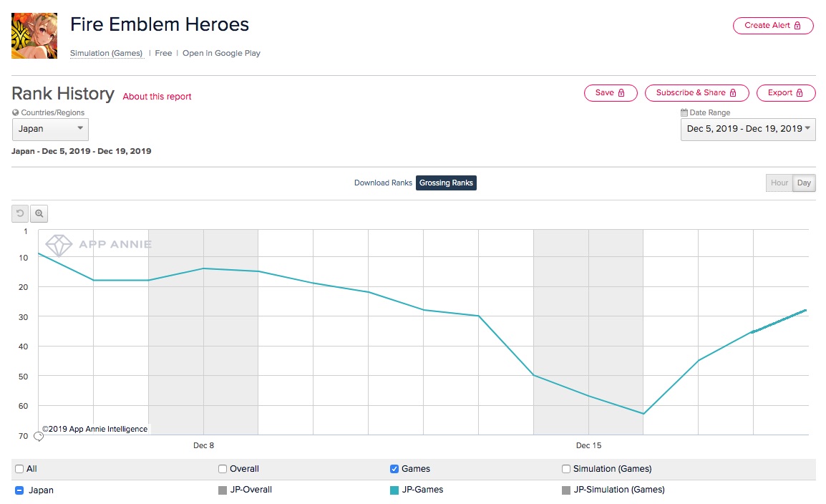Image resolution: width=826 pixels, height=504 pixels.
Task: Uncheck the Games checkbox
Action: coord(394,469)
